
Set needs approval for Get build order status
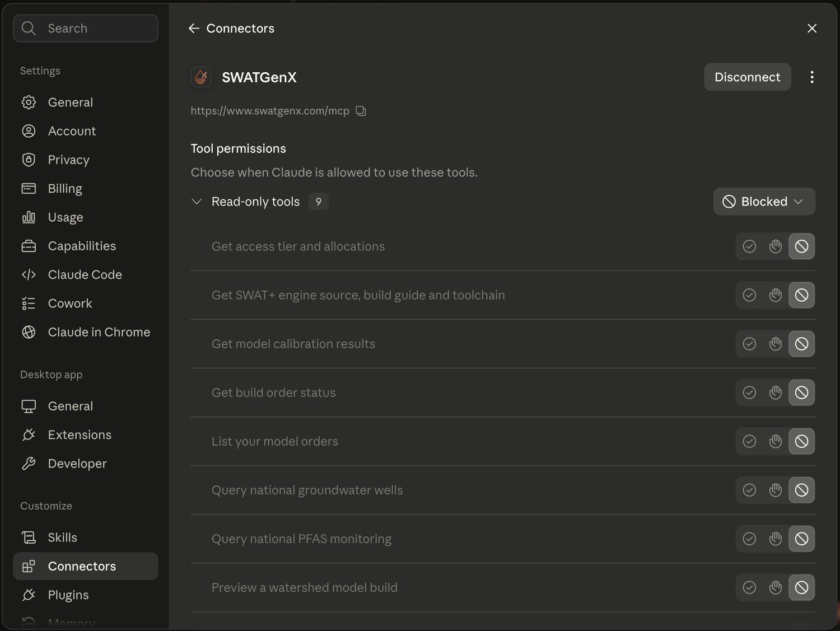[776, 392]
